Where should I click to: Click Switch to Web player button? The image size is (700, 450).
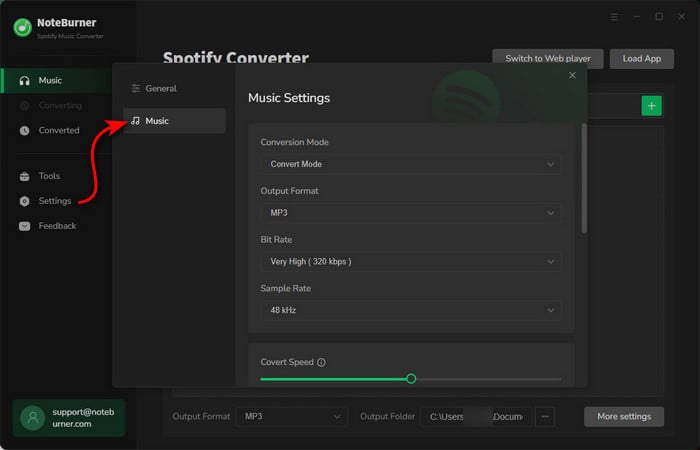coord(548,59)
